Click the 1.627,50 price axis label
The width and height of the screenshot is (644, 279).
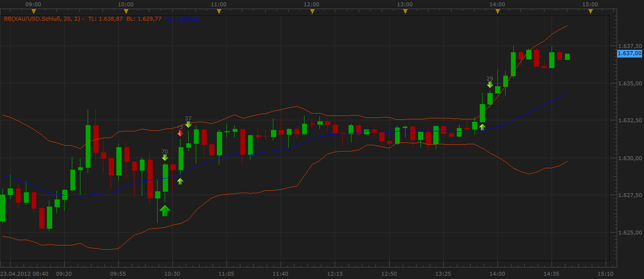pos(630,195)
